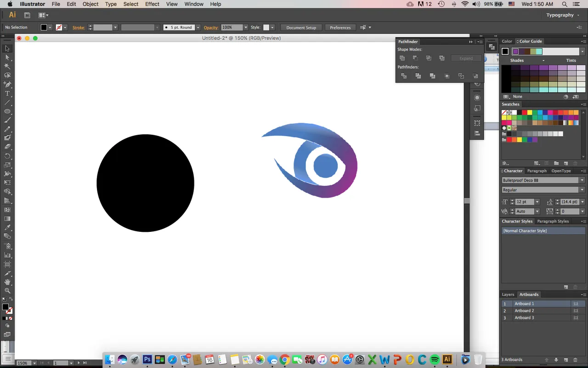The width and height of the screenshot is (588, 368).
Task: Switch to the Paragraph Styles tab
Action: coord(553,221)
